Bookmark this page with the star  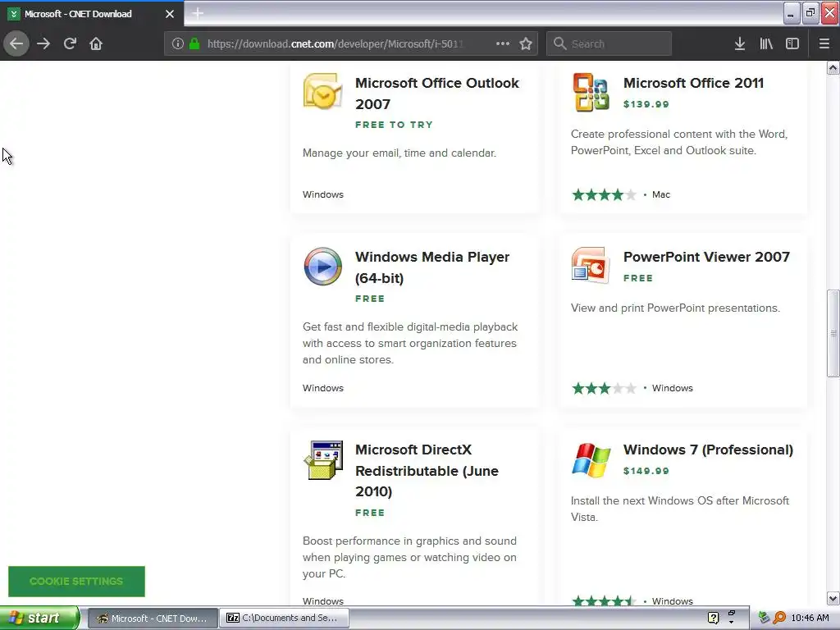tap(526, 43)
